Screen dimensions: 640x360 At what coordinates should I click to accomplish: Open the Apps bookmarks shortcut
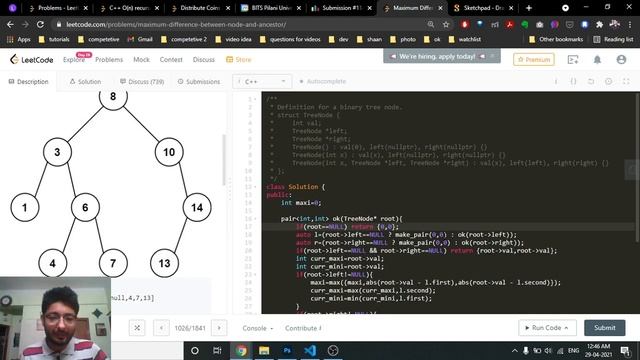click(19, 39)
